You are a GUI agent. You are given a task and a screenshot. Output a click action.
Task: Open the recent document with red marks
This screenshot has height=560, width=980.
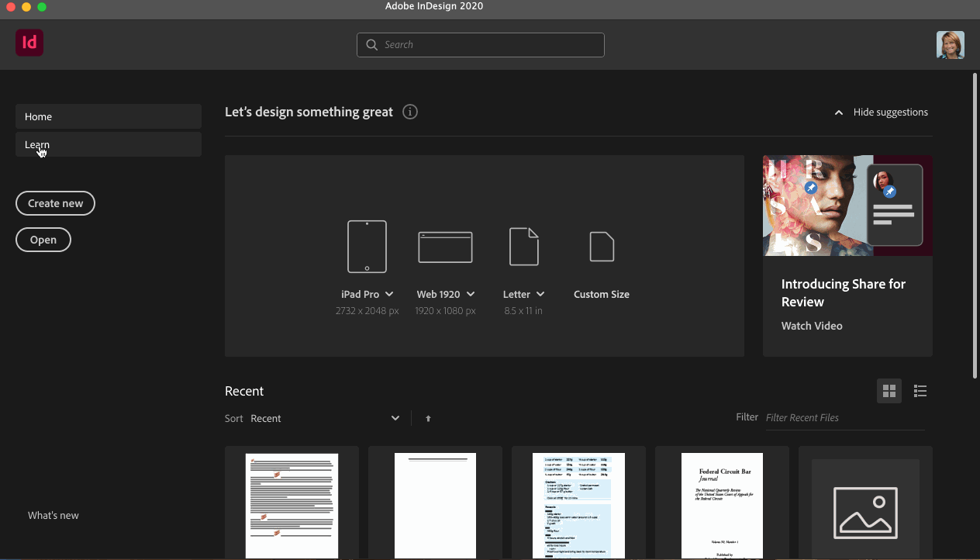[292, 504]
